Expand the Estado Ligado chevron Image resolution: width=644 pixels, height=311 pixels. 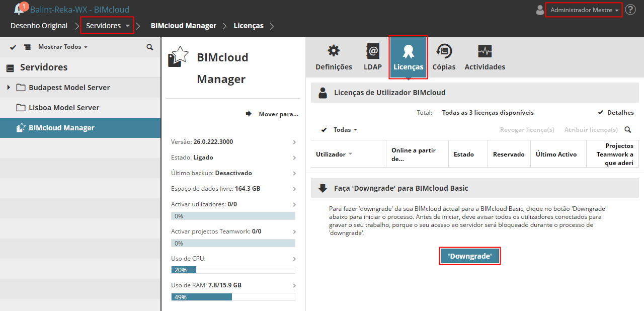tap(295, 158)
